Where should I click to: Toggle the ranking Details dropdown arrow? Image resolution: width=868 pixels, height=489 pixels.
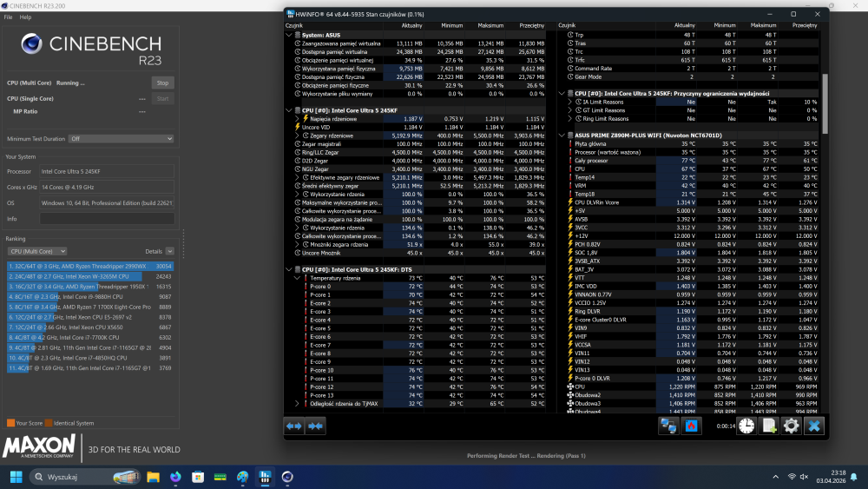tap(168, 251)
